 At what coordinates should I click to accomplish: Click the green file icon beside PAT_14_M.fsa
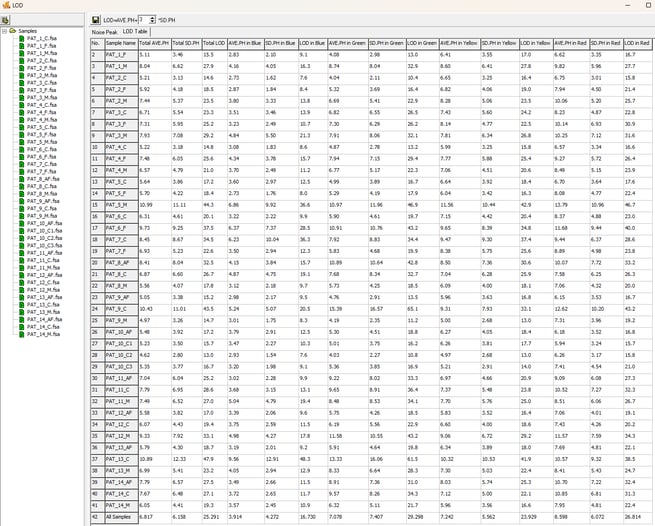(21, 334)
